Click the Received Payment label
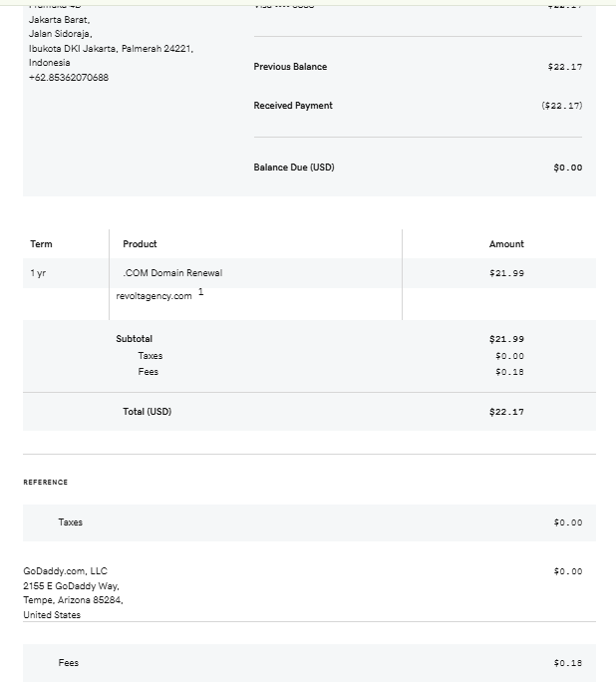The height and width of the screenshot is (686, 616). tap(293, 106)
